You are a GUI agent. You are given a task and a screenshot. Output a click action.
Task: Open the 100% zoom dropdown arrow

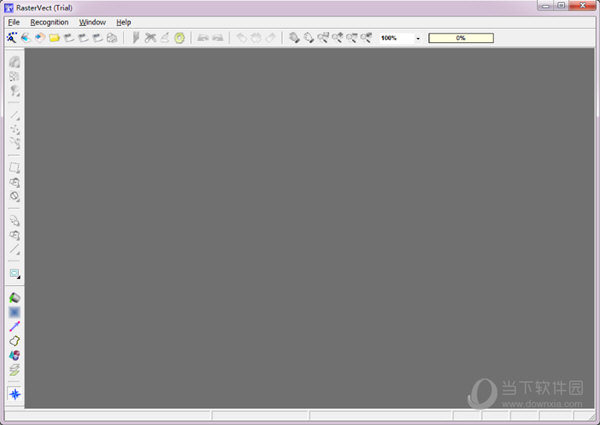(418, 38)
